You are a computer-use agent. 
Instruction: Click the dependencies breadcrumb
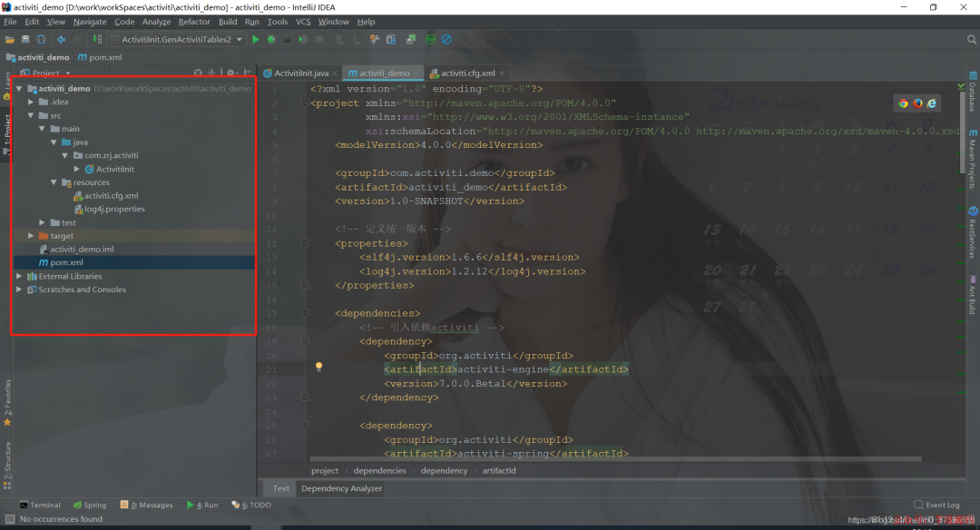(x=379, y=471)
